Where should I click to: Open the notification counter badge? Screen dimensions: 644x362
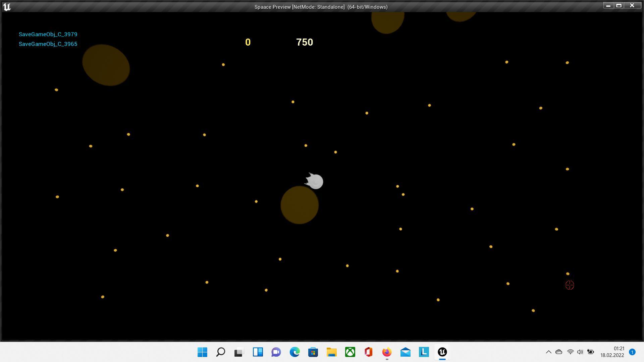pyautogui.click(x=633, y=352)
